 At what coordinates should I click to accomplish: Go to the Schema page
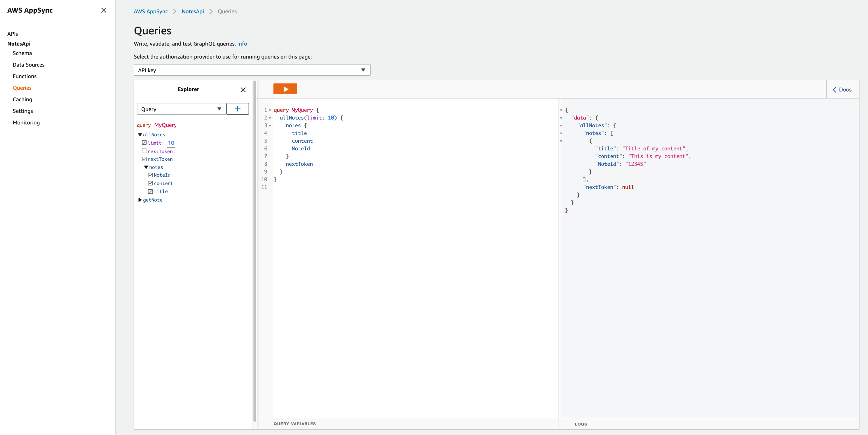22,53
